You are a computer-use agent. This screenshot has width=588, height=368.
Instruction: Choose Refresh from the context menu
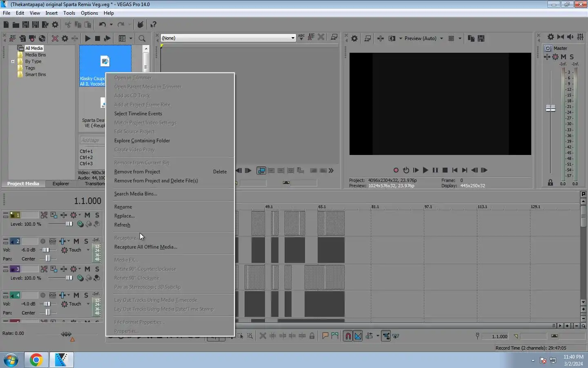[x=122, y=225]
